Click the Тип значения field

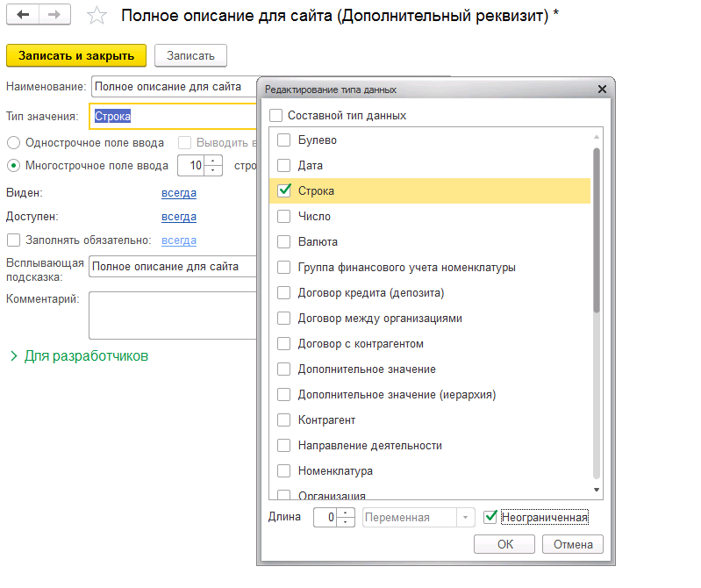(x=174, y=116)
